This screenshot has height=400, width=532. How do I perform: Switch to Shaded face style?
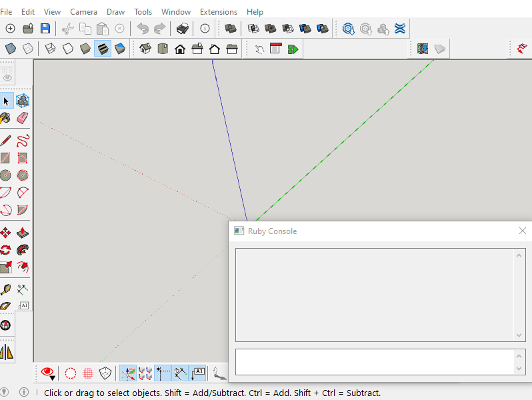[85, 49]
